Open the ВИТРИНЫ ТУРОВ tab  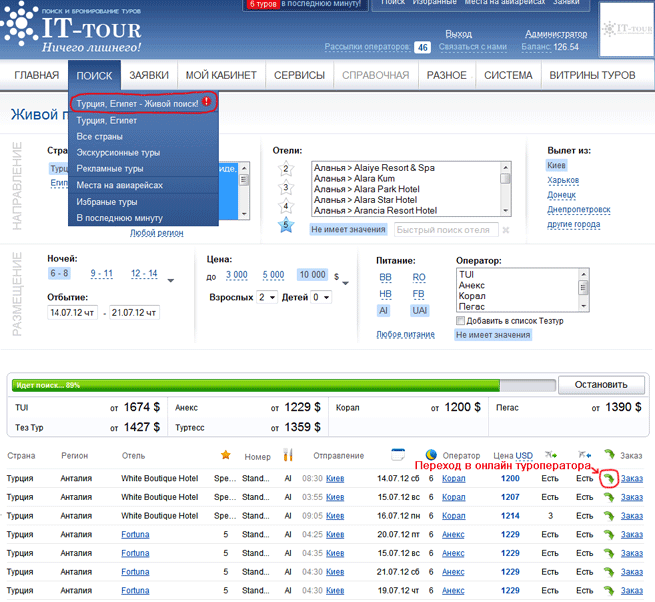592,75
